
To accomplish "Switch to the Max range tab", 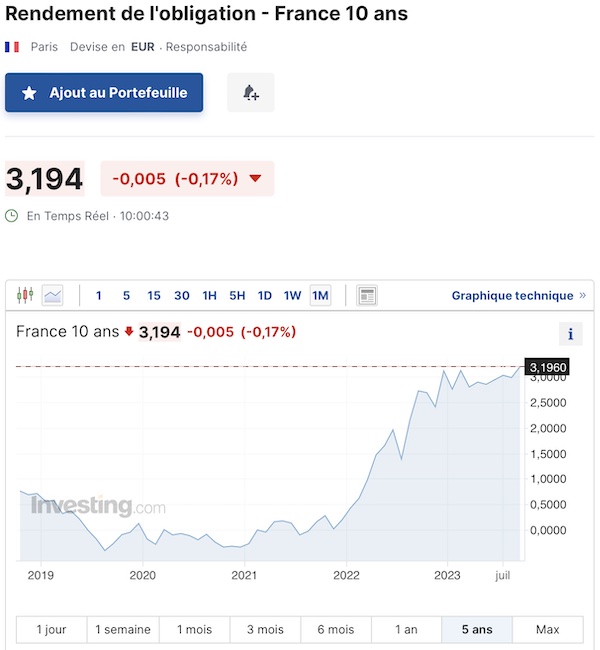I will 547,629.
